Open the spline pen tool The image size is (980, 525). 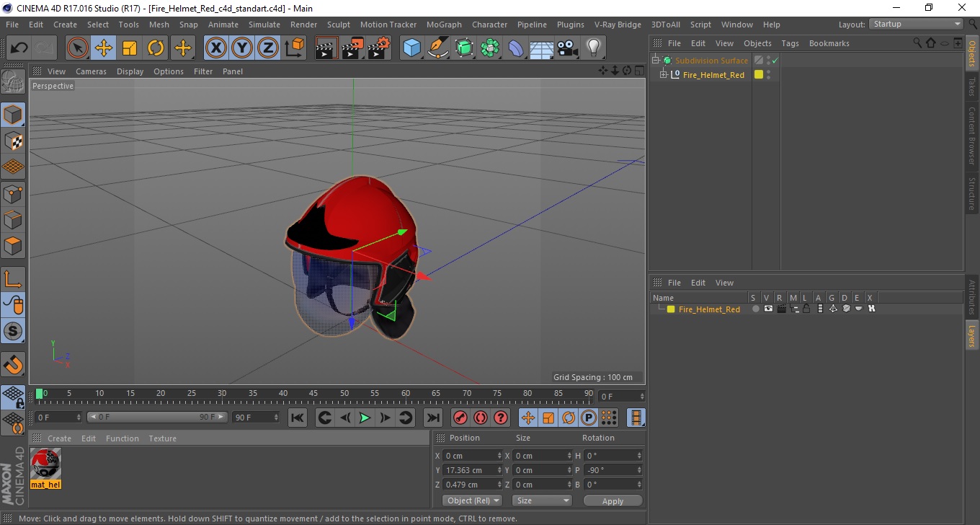(x=438, y=48)
